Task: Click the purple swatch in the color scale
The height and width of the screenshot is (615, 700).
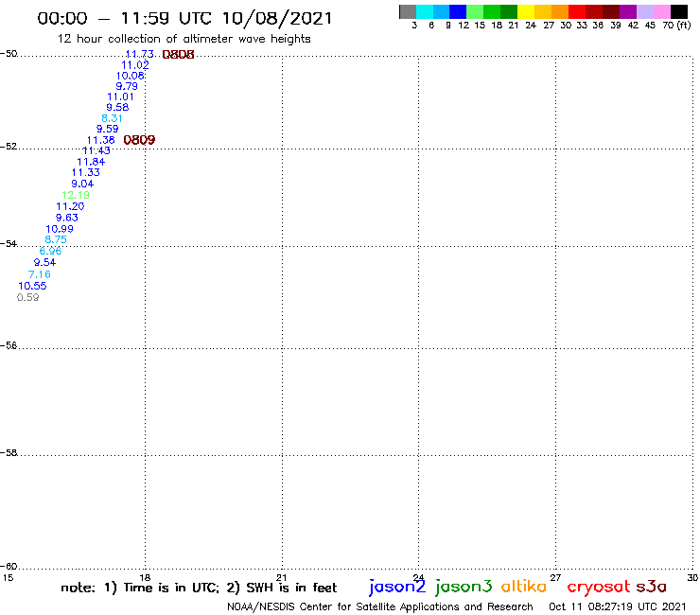Action: (x=628, y=11)
